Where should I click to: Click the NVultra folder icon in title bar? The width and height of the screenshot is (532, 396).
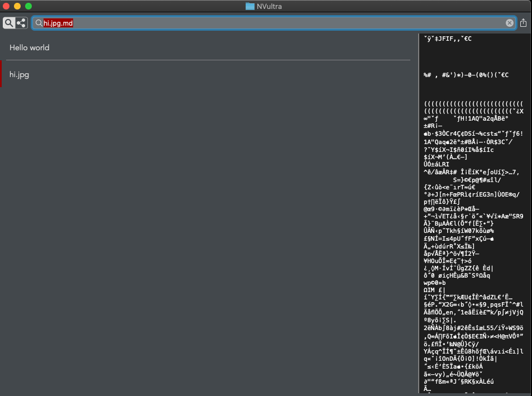(250, 6)
